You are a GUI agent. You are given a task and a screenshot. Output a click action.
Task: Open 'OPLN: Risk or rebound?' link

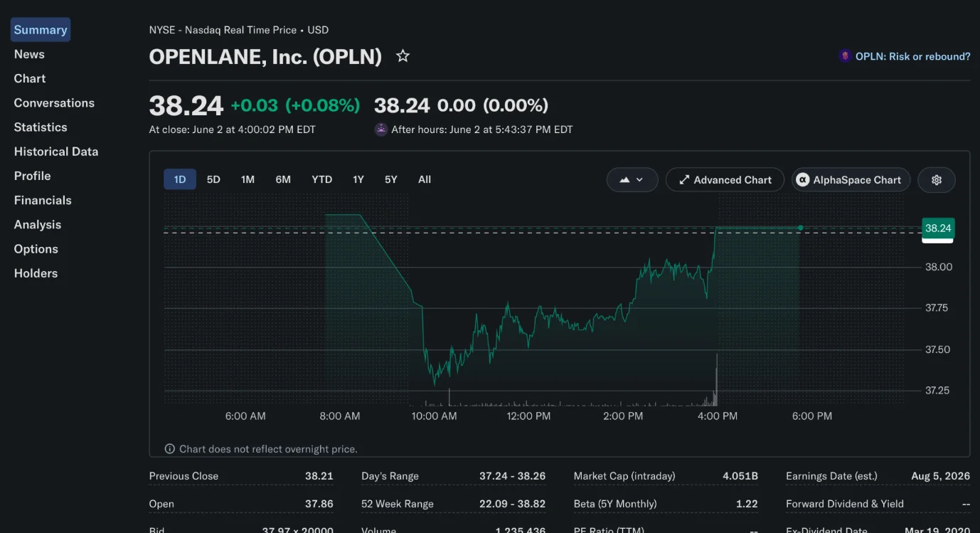[912, 56]
